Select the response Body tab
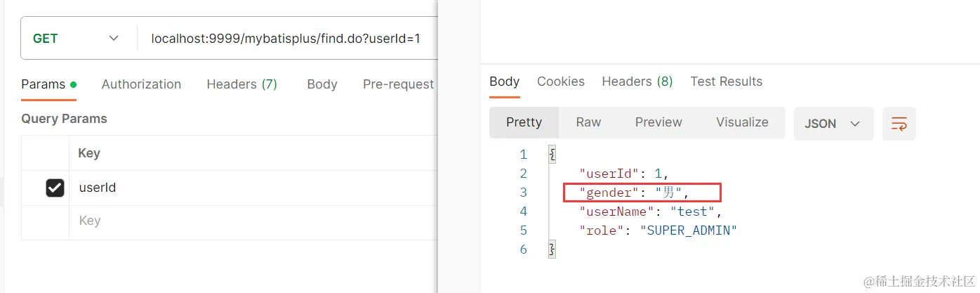Screen dimensions: 980x293 pos(504,82)
